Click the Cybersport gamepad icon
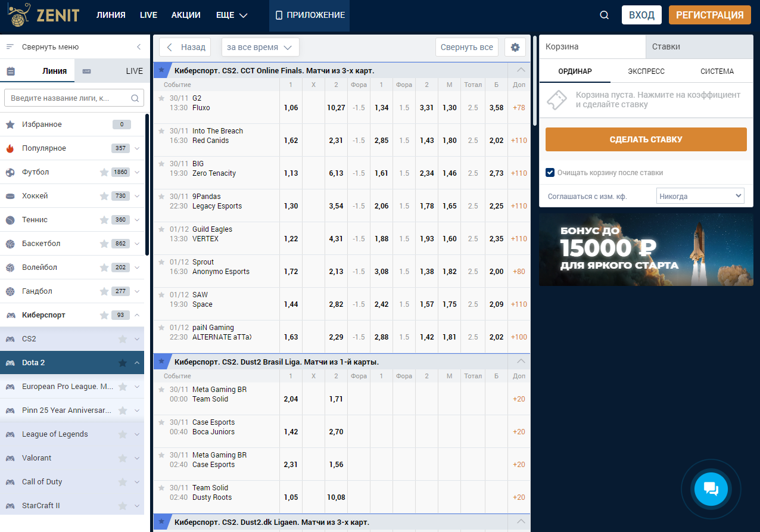 10,315
